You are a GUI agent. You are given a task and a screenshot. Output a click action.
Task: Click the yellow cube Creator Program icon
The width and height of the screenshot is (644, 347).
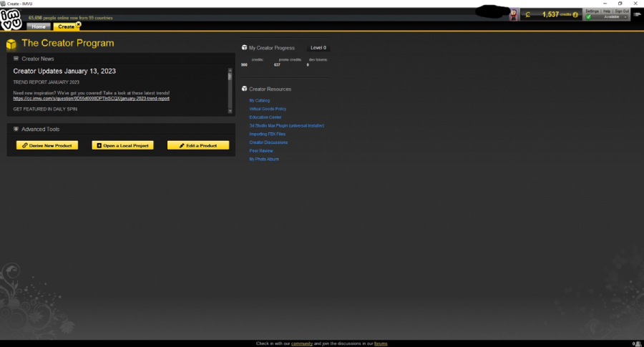tap(11, 44)
